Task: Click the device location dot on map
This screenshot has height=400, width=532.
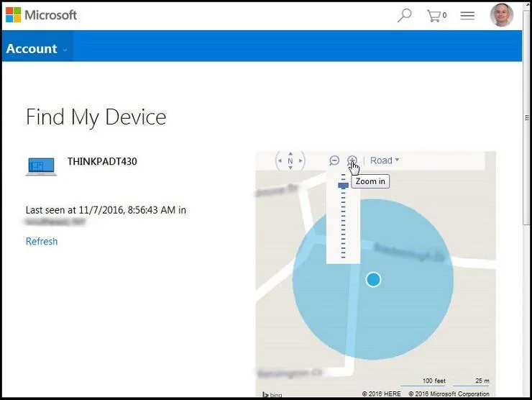Action: click(374, 279)
